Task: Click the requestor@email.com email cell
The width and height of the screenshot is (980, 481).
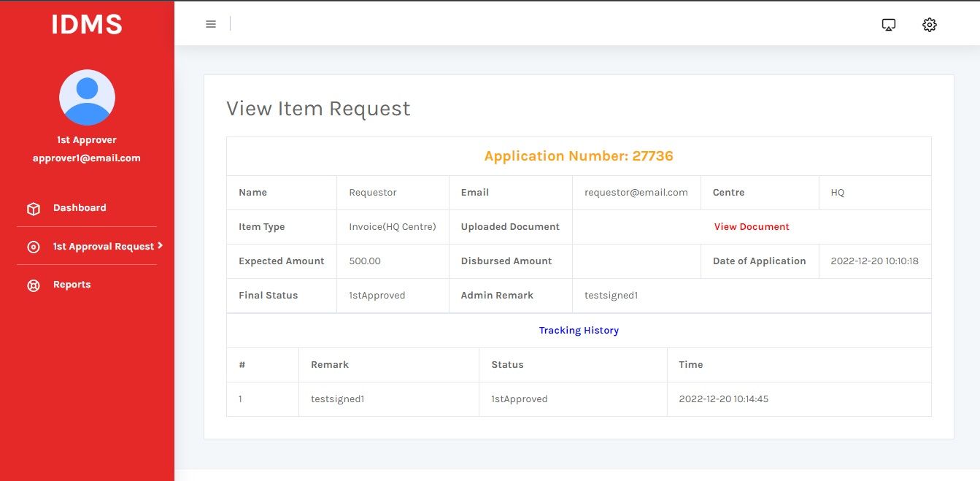Action: (x=636, y=193)
